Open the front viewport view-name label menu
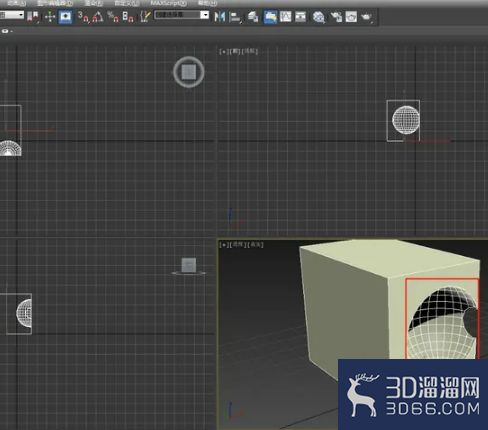 click(235, 51)
